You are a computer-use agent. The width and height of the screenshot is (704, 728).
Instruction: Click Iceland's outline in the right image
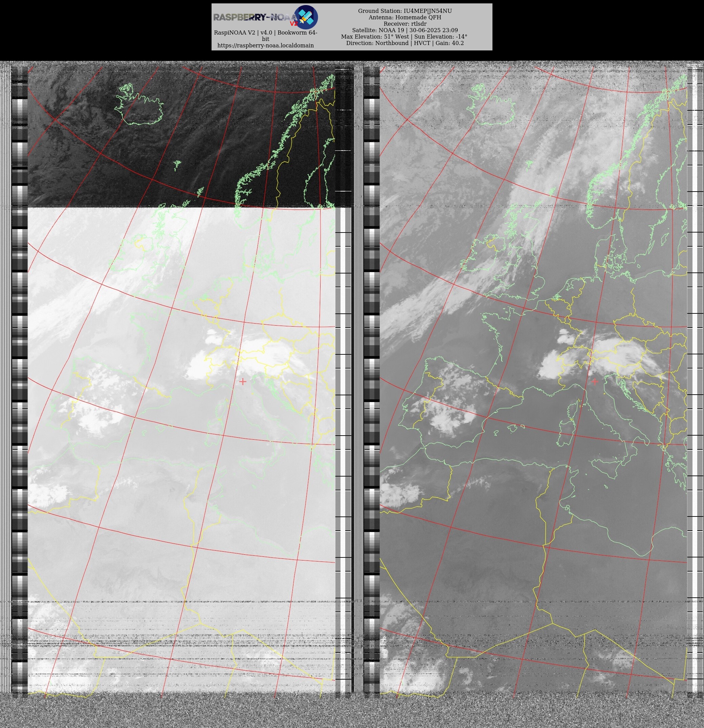[491, 104]
